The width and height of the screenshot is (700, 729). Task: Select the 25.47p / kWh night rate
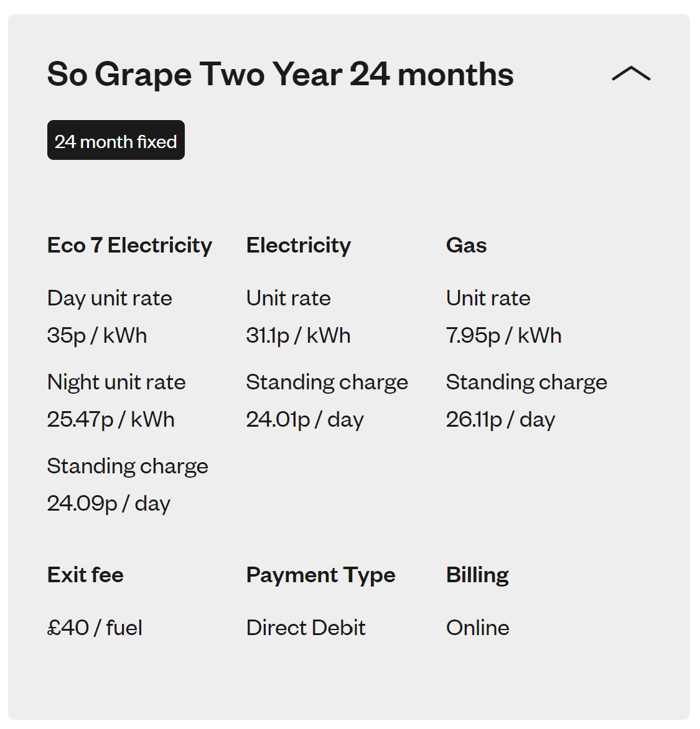pyautogui.click(x=111, y=420)
